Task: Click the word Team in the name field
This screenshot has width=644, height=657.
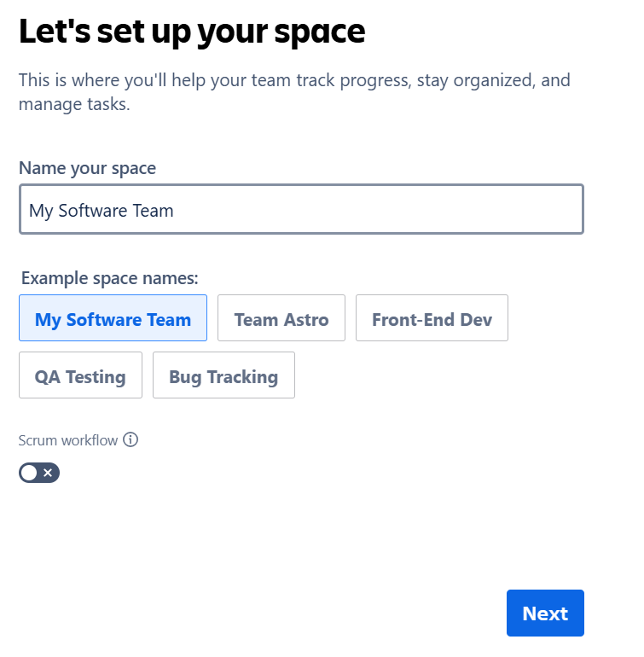Action: [153, 210]
